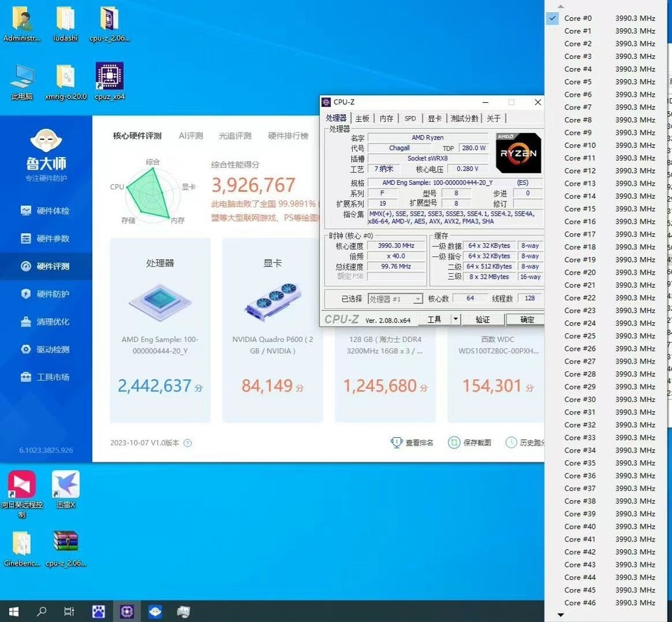The height and width of the screenshot is (622, 672).
Task: Open 工具市场 in the Ludashi sidebar
Action: pyautogui.click(x=46, y=377)
